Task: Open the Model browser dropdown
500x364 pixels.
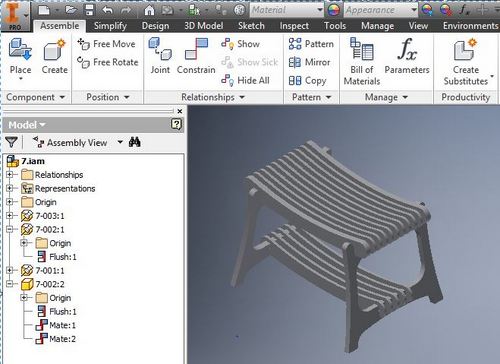Action: 27,125
